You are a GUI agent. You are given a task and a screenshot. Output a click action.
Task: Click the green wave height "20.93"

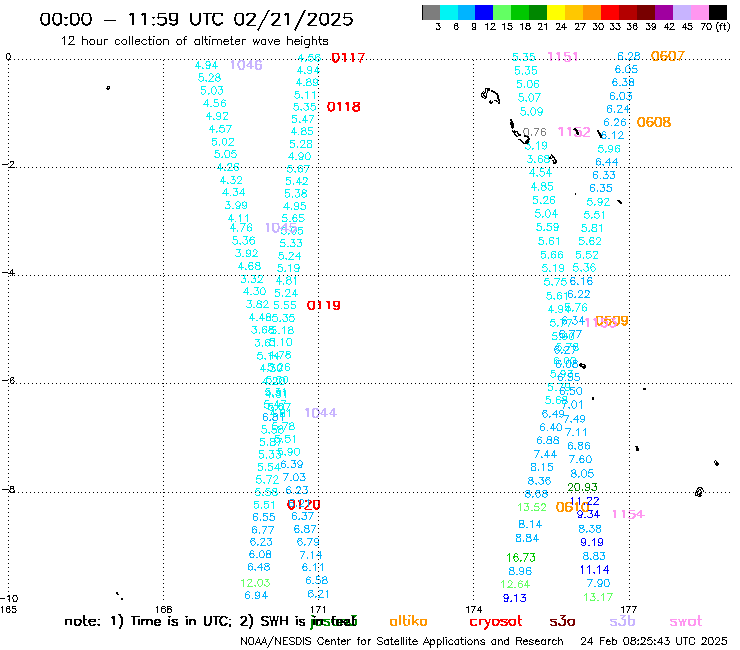tap(582, 487)
